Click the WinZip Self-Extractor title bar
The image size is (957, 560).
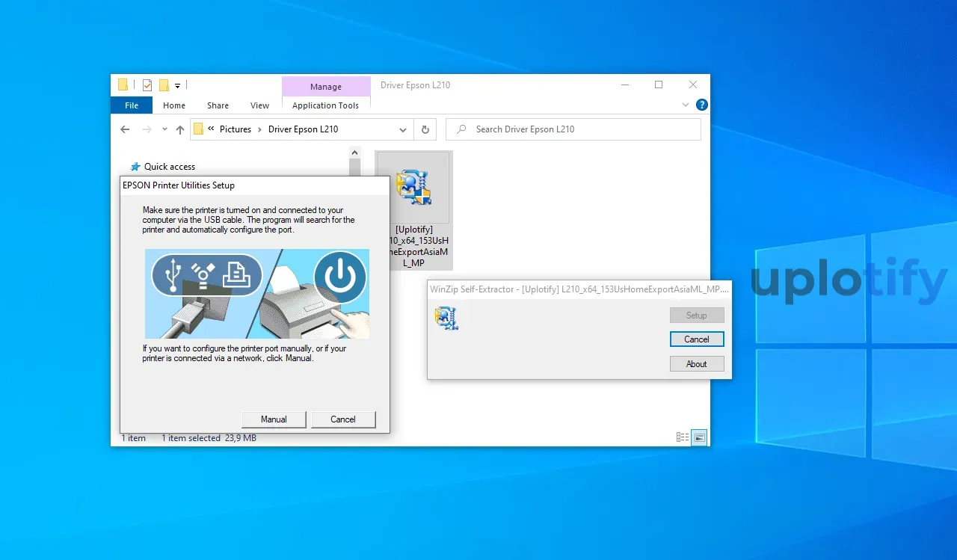coord(579,289)
